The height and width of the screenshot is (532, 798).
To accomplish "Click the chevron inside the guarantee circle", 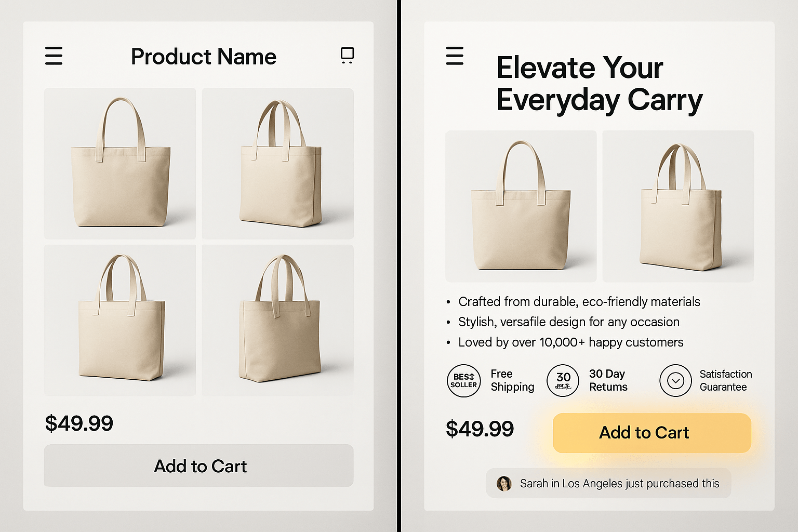I will click(675, 381).
